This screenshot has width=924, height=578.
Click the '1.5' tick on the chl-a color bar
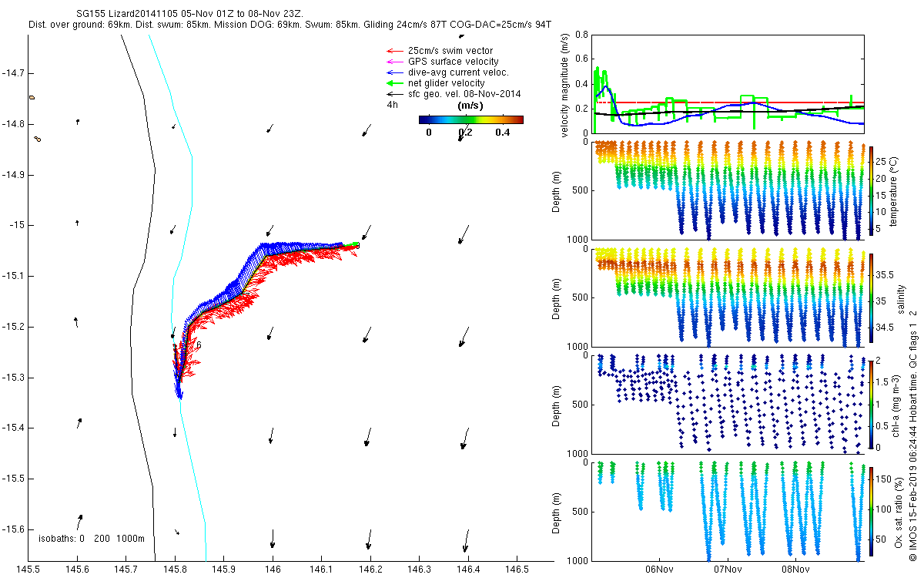[884, 381]
